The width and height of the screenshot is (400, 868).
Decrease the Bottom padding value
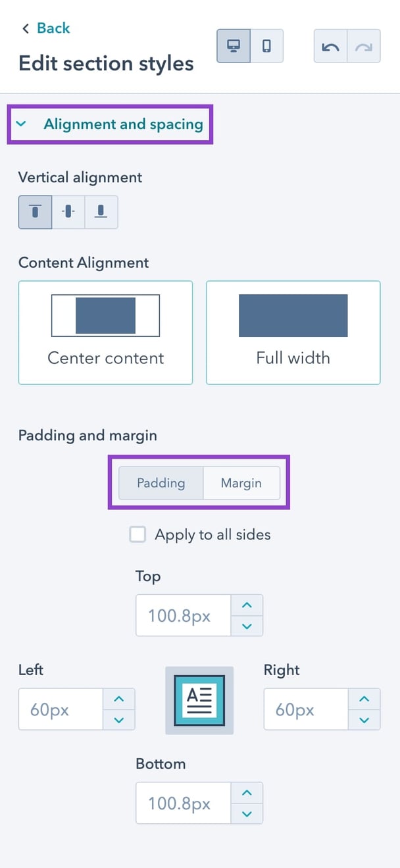247,814
